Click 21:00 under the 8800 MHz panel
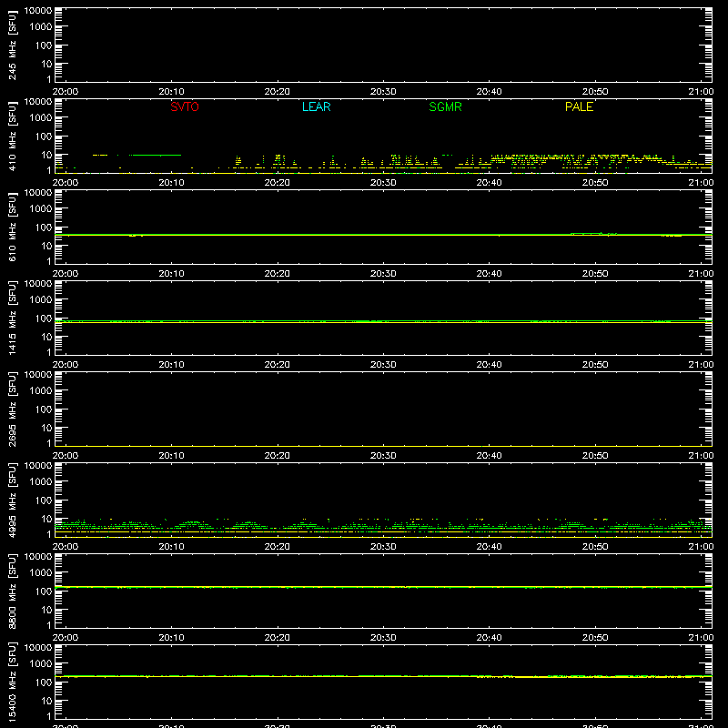The image size is (728, 728). pos(701,638)
